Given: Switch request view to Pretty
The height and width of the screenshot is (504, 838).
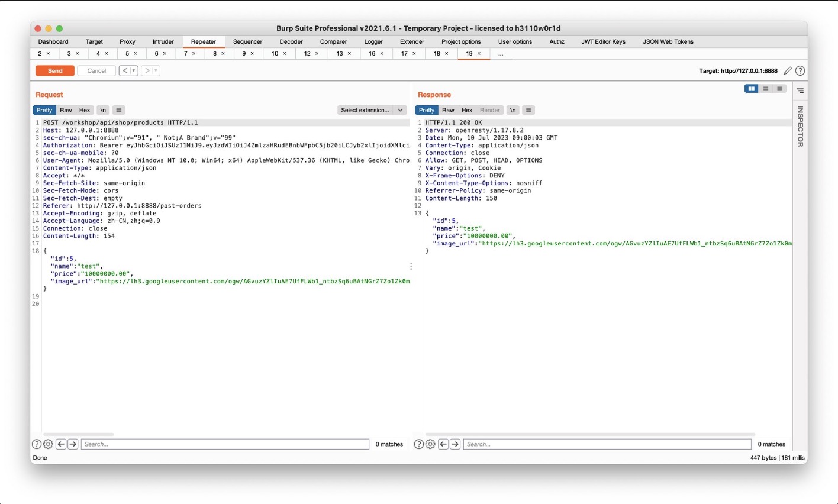Looking at the screenshot, I should click(44, 110).
